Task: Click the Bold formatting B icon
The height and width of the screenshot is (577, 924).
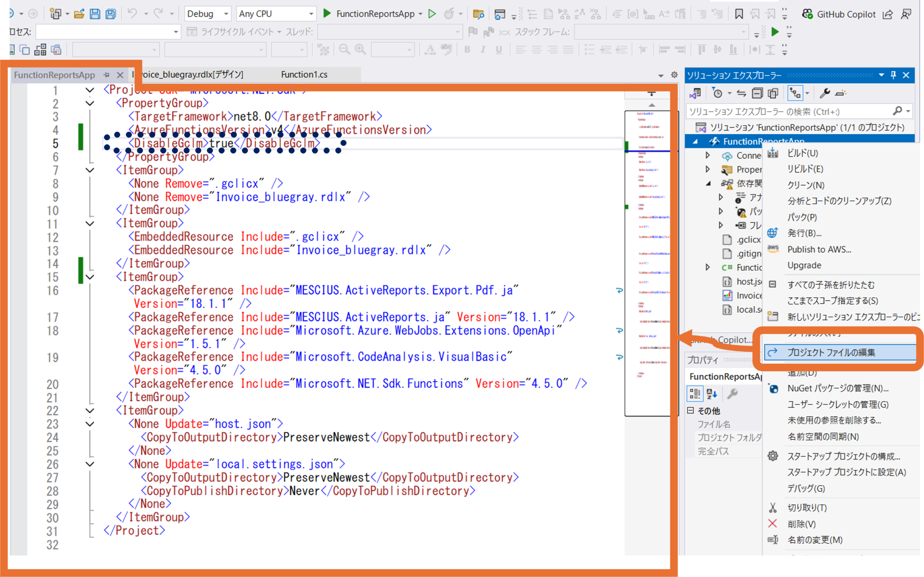Action: point(467,49)
